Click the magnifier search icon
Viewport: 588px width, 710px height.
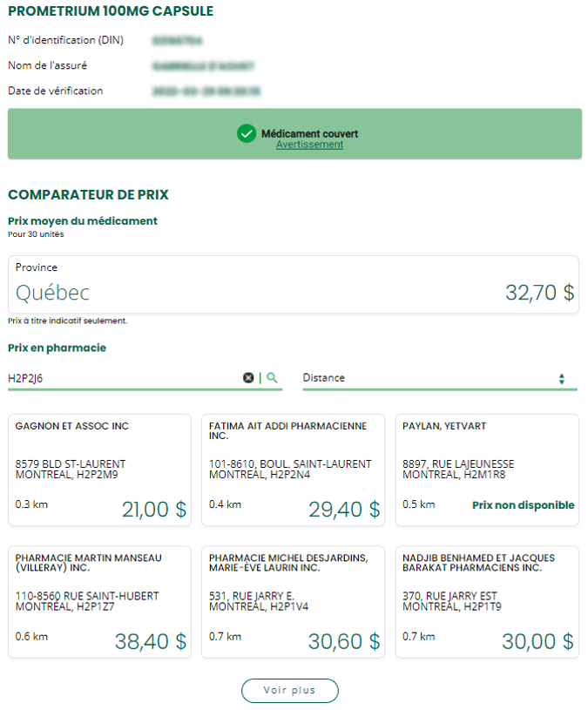[x=272, y=378]
